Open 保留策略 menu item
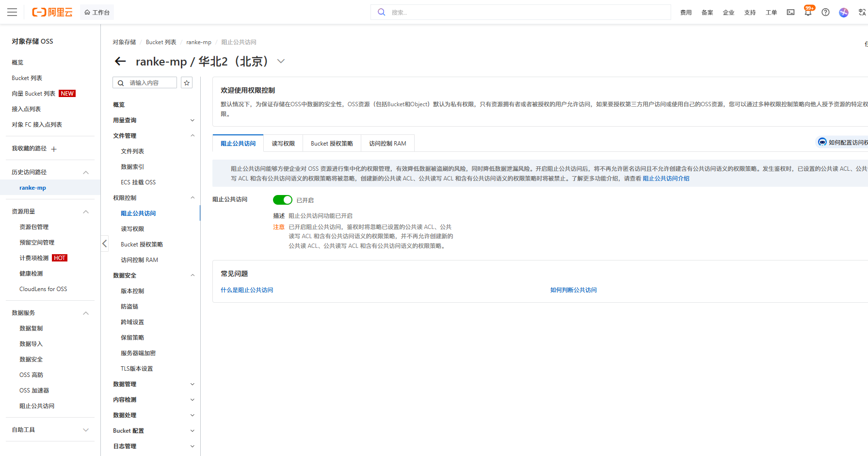868x456 pixels. click(x=132, y=338)
